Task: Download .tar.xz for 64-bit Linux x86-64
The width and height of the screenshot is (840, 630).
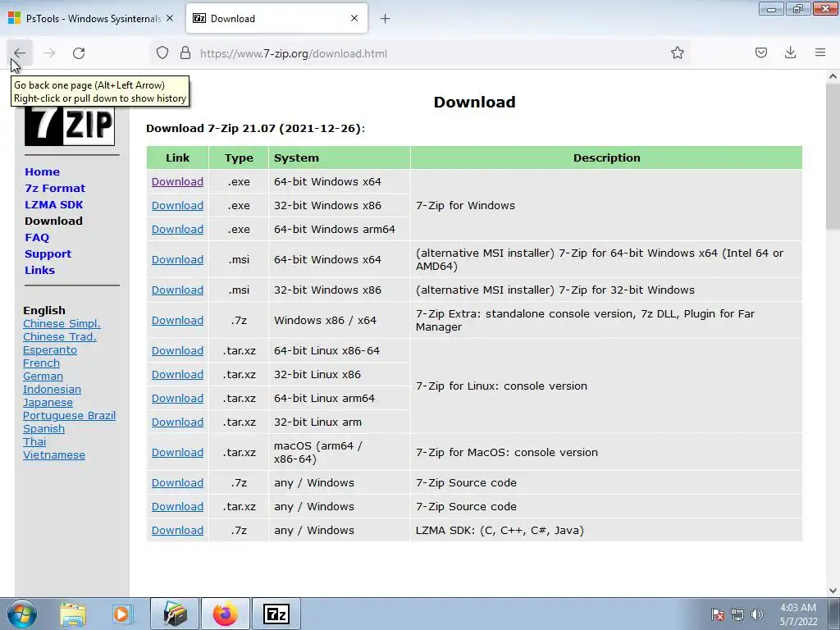Action: click(177, 350)
